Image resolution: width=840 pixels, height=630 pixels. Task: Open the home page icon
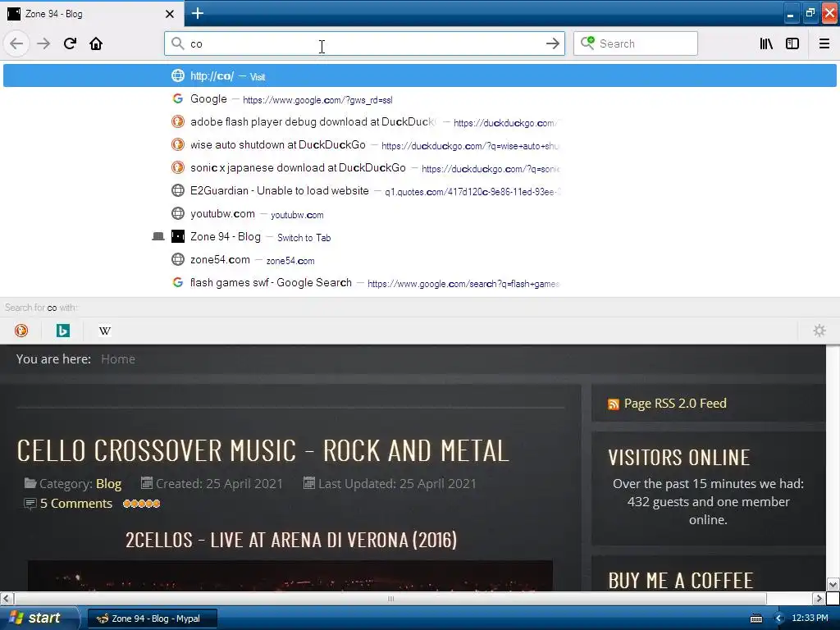(x=96, y=44)
